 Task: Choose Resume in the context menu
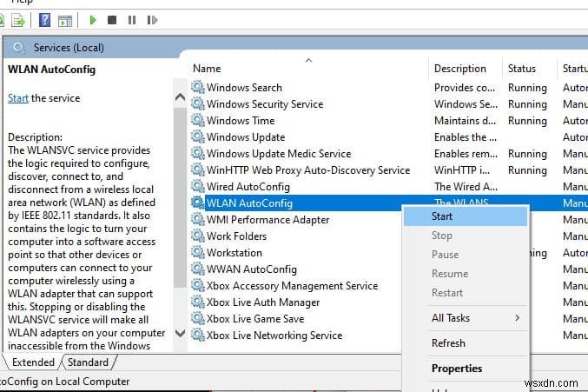466,274
